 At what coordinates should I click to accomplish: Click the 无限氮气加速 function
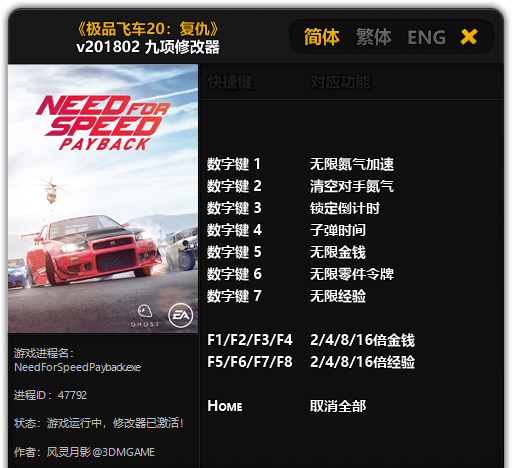click(352, 164)
